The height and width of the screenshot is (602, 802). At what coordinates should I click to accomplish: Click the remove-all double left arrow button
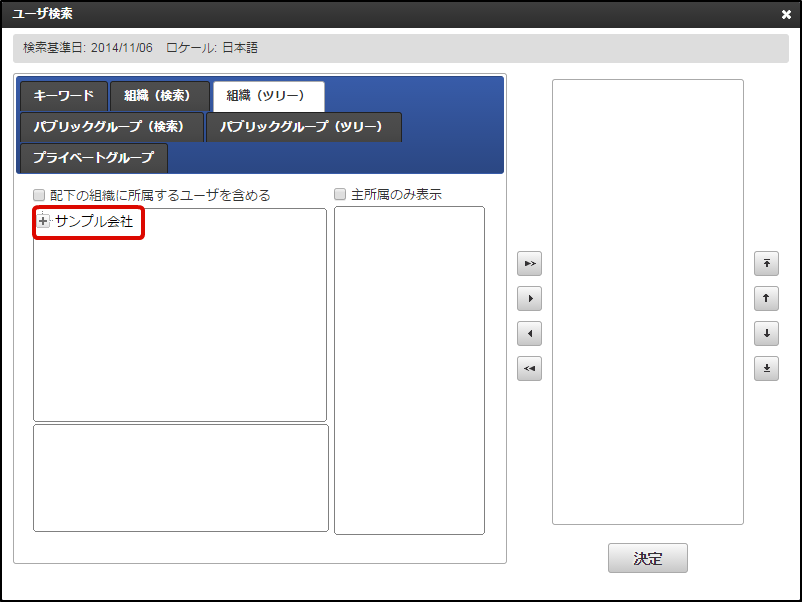tap(529, 368)
